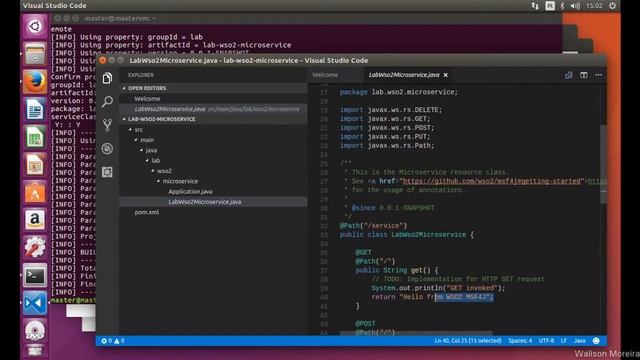640x360 pixels.
Task: Open the Explorer view in activity bar
Action: click(107, 78)
